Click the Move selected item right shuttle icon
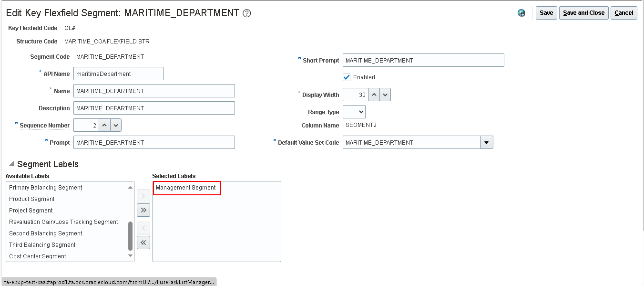 coord(143,195)
